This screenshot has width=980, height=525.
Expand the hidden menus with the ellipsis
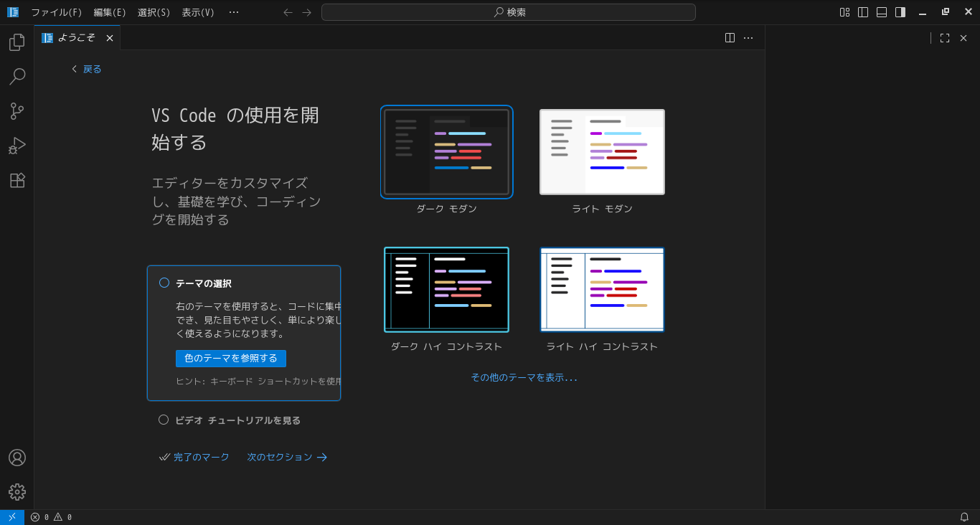pyautogui.click(x=234, y=12)
